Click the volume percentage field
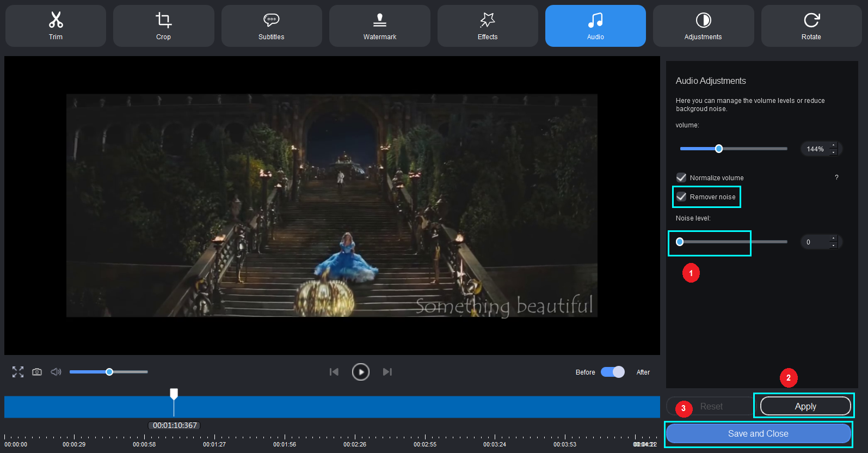The height and width of the screenshot is (453, 868). 815,149
